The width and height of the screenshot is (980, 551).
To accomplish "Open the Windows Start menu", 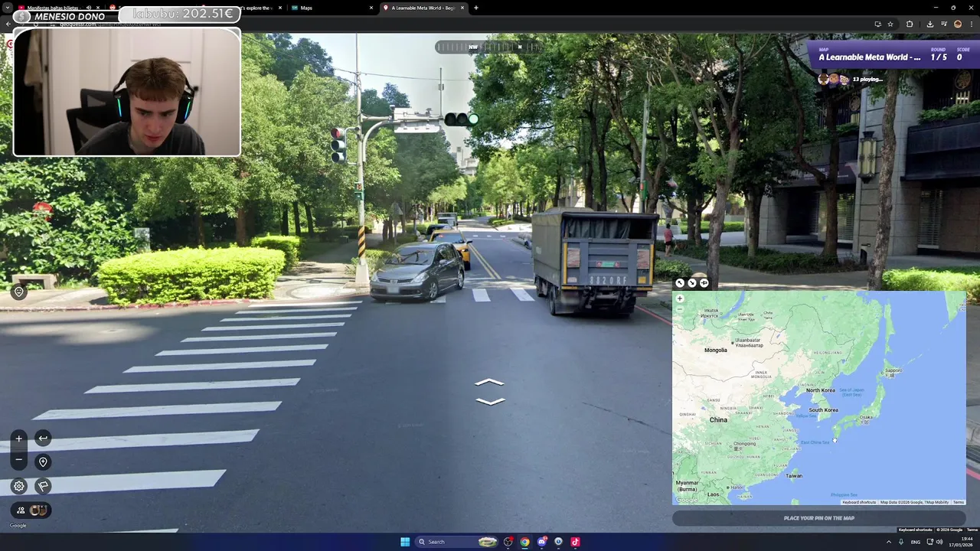I will coord(405,542).
